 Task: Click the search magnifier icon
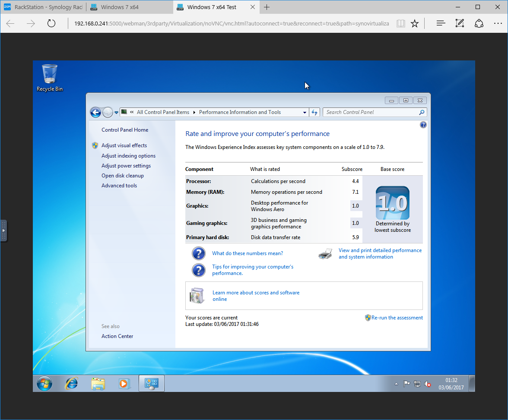click(x=422, y=112)
